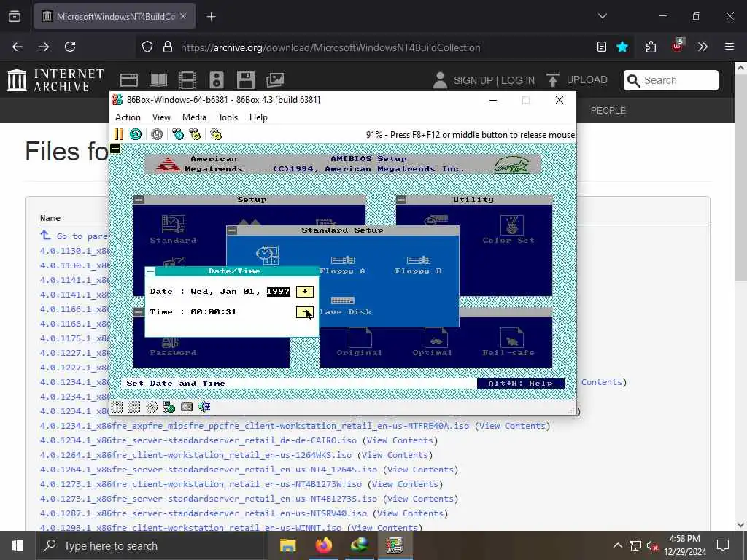Open the 86Box settings gear icon
The width and height of the screenshot is (747, 560).
click(x=216, y=134)
